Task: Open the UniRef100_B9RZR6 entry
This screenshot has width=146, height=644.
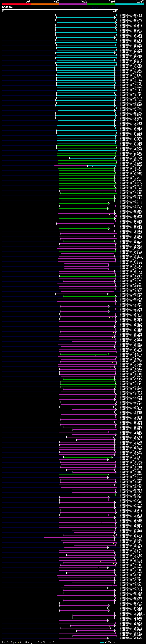Action: click(x=131, y=296)
